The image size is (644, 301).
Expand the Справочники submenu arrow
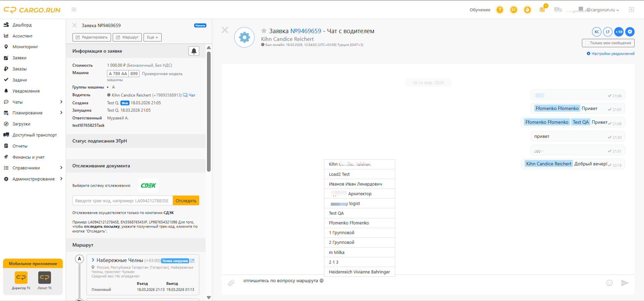point(61,168)
